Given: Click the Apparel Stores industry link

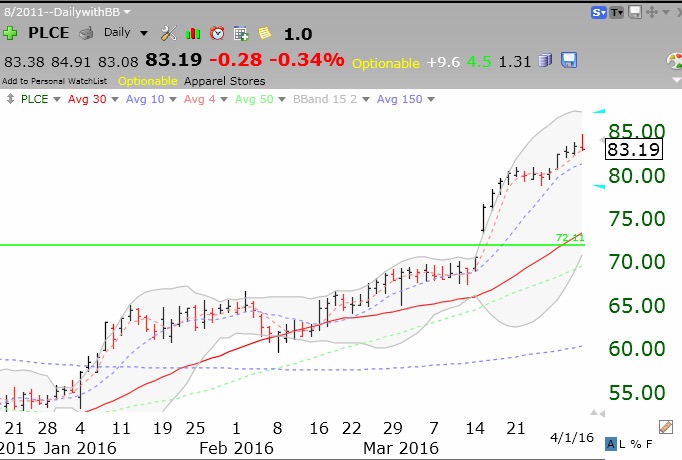Looking at the screenshot, I should tap(225, 80).
